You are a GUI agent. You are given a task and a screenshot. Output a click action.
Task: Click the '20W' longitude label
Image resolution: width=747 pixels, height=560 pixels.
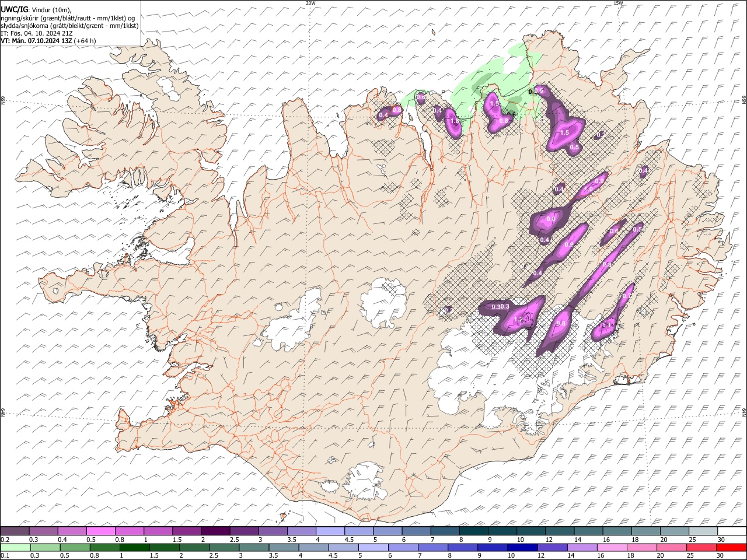click(310, 3)
